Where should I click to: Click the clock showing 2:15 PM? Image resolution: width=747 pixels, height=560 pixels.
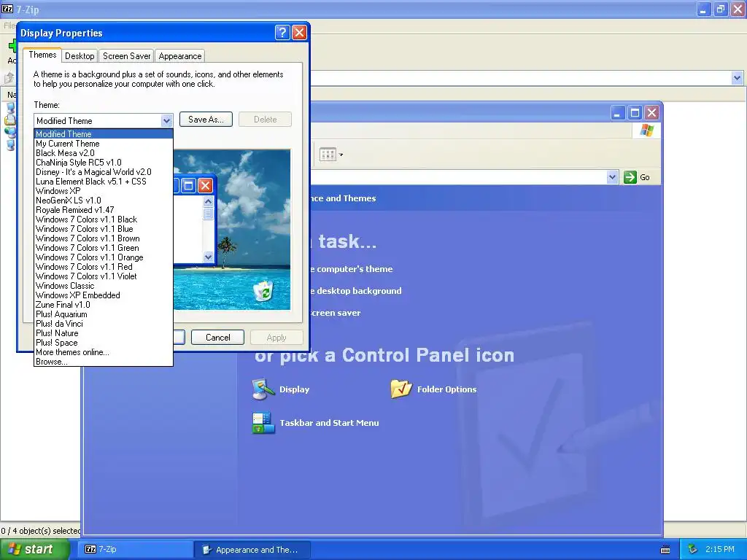719,549
